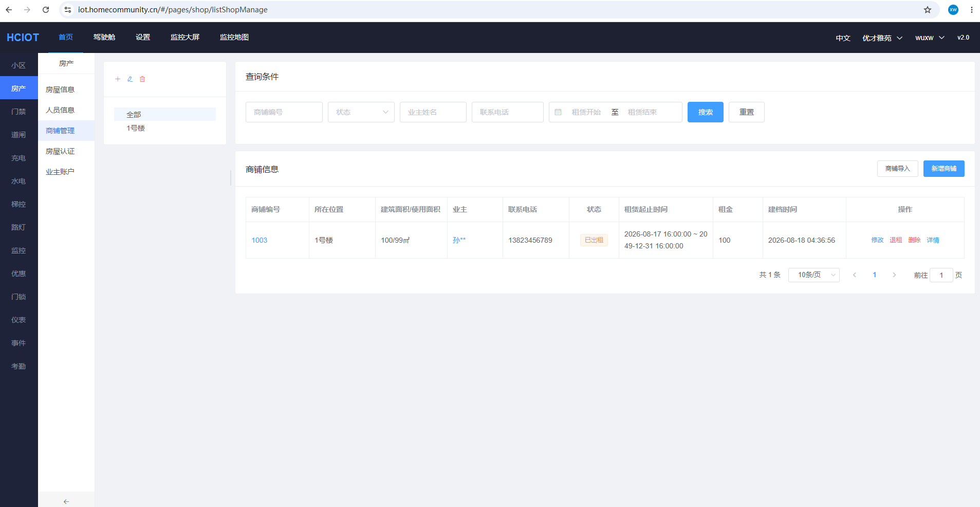Select 充电 in the left sidebar
Viewport: 980px width, 507px height.
[x=19, y=158]
